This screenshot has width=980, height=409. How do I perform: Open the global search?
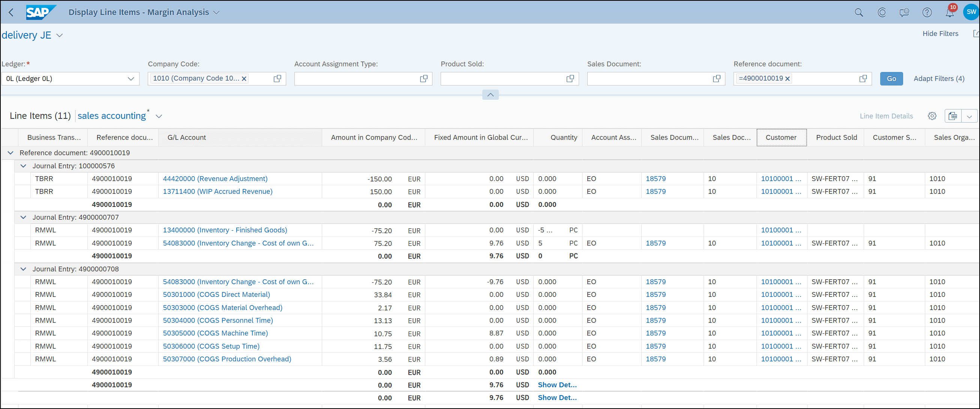(x=859, y=12)
